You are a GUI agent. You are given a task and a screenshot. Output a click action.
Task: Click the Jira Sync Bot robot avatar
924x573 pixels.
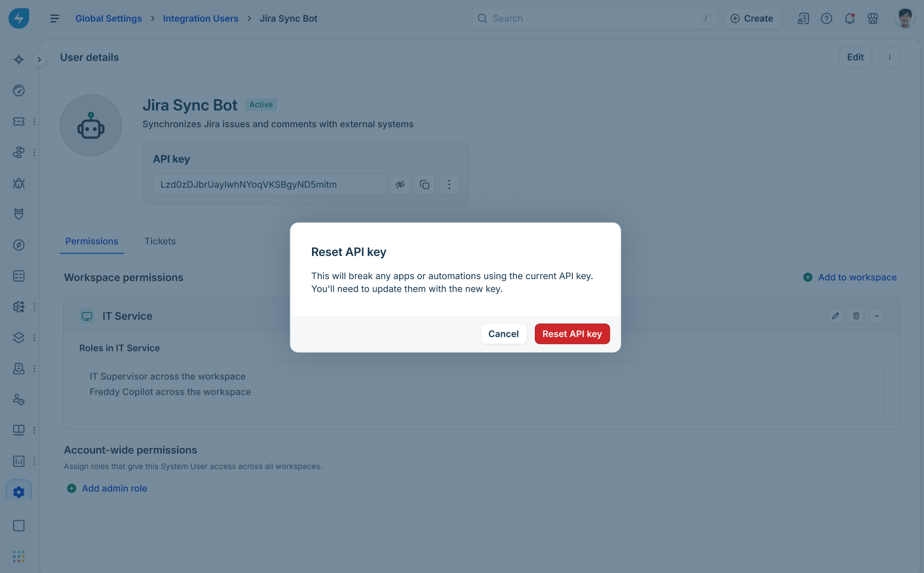tap(91, 125)
